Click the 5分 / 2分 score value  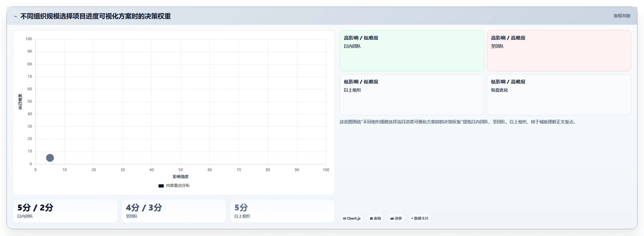35,208
